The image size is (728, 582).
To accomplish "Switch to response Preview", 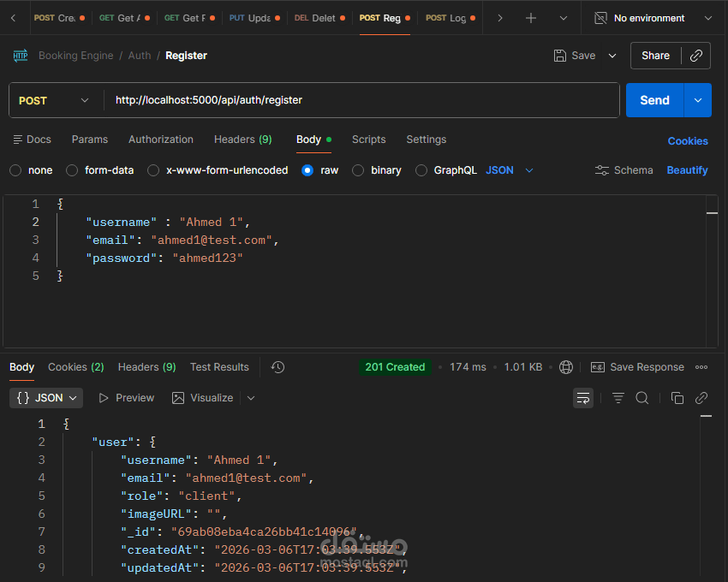I will click(x=126, y=398).
